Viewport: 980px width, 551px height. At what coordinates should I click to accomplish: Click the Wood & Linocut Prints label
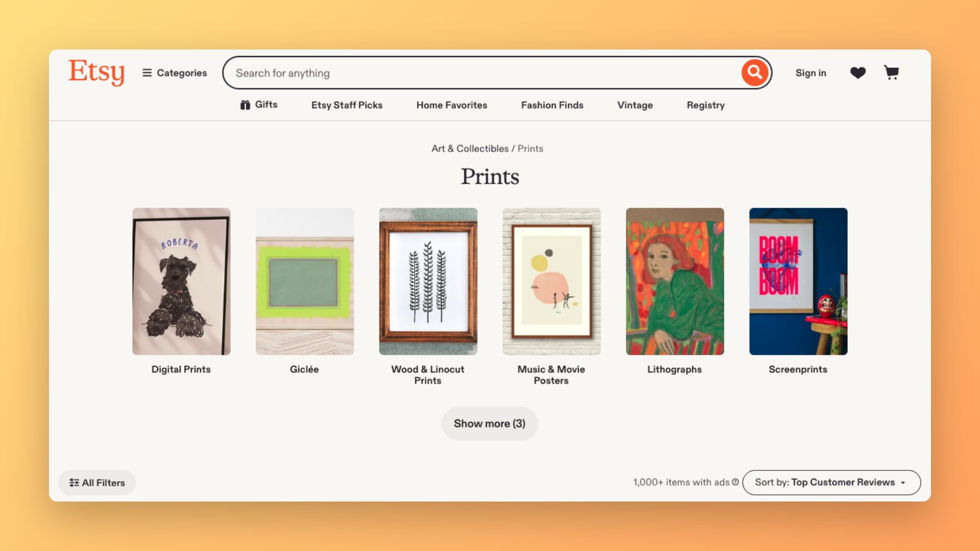(x=428, y=375)
